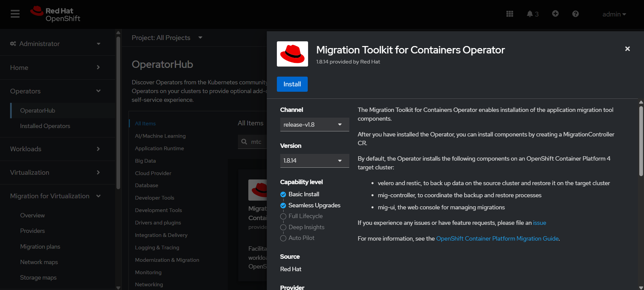Click the description panel vertical scrollbar

click(641, 141)
